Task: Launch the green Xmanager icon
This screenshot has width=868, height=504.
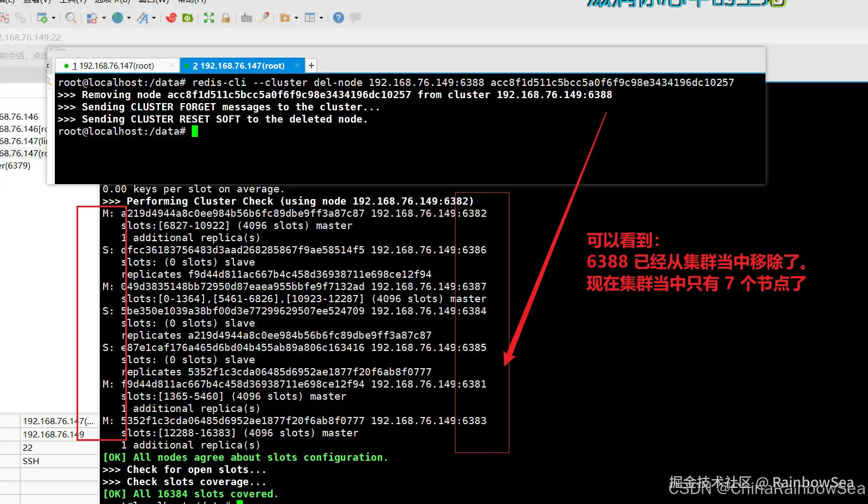Action: (x=188, y=18)
